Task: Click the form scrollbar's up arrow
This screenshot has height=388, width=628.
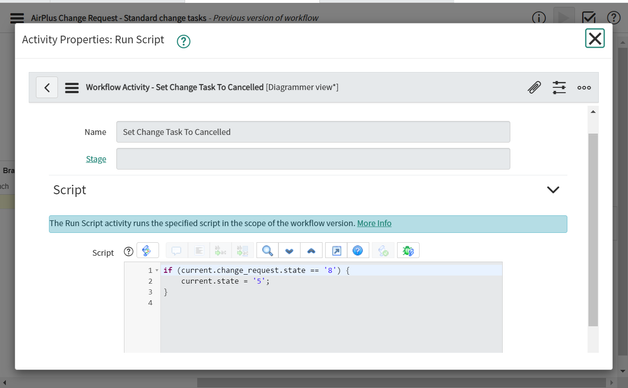Action: [593, 112]
